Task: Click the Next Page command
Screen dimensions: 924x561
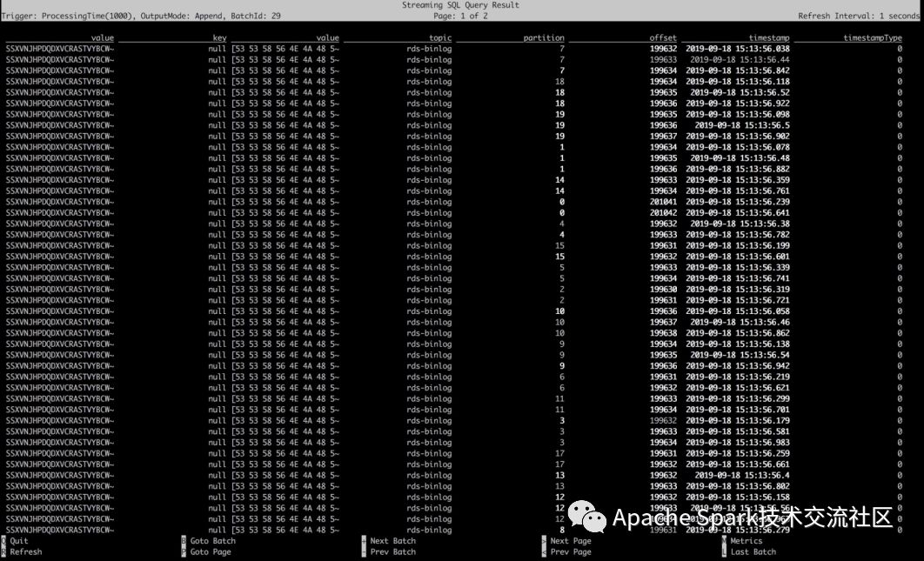Action: [571, 540]
